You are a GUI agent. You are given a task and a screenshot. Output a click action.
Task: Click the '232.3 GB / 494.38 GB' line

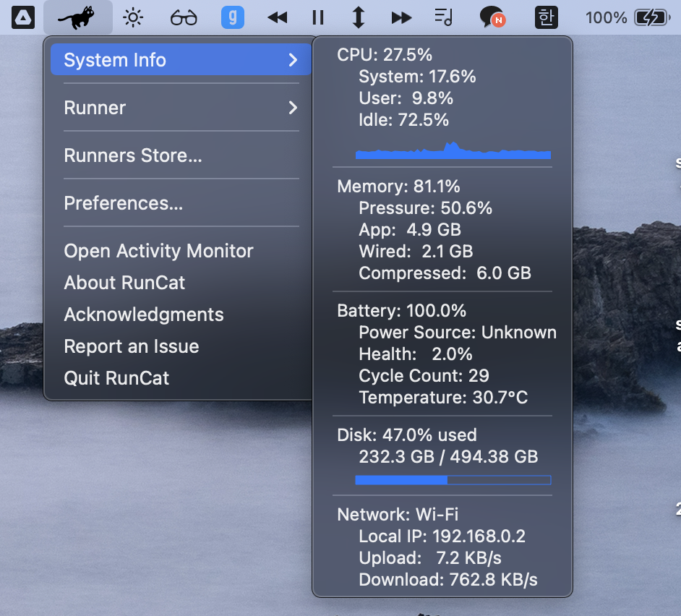pyautogui.click(x=448, y=456)
